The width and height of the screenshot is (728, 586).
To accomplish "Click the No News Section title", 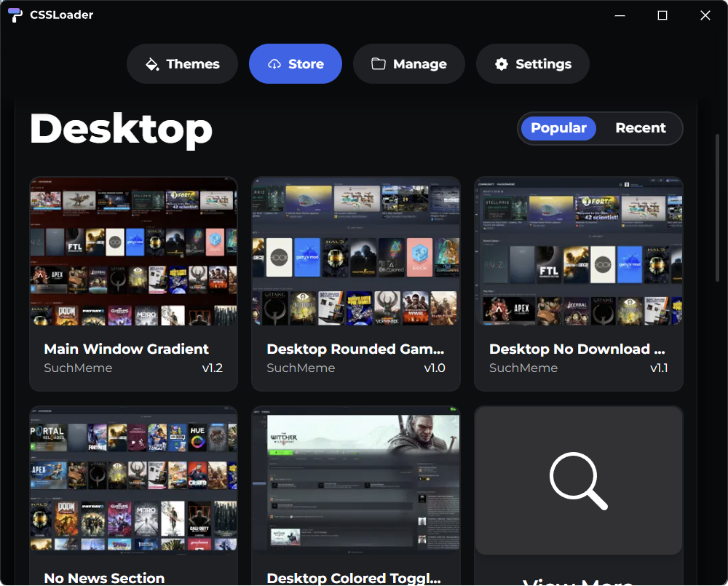I will point(104,578).
